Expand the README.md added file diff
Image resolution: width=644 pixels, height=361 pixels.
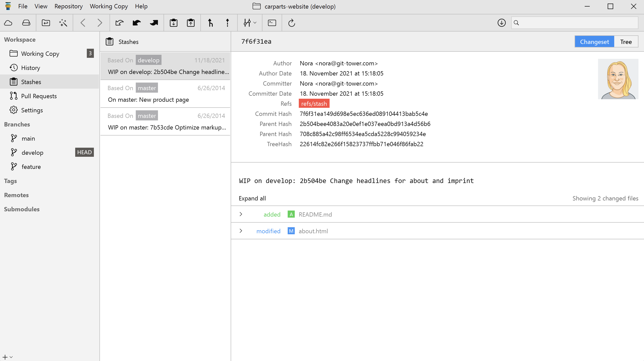(241, 214)
